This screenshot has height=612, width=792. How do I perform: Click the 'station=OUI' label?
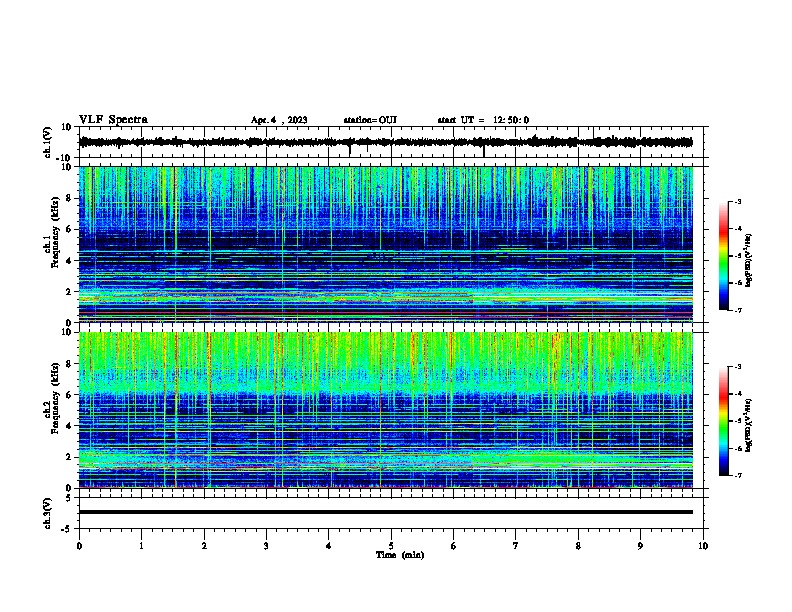(x=370, y=120)
